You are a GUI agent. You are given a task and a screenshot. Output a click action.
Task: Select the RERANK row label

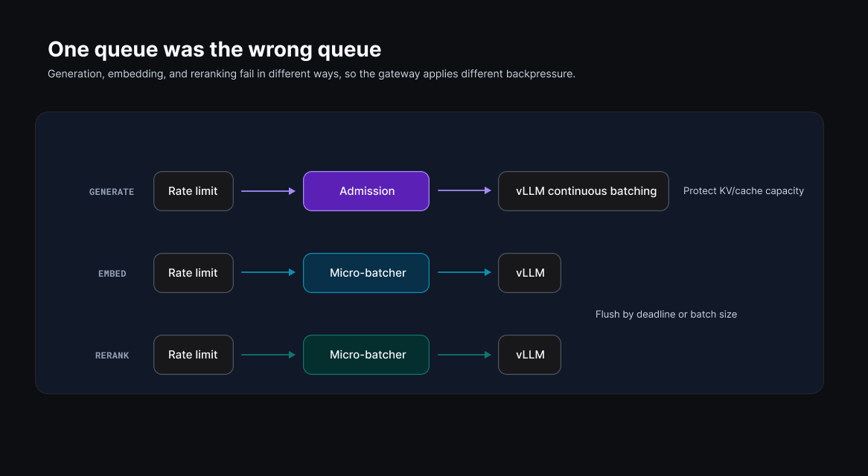click(x=112, y=356)
